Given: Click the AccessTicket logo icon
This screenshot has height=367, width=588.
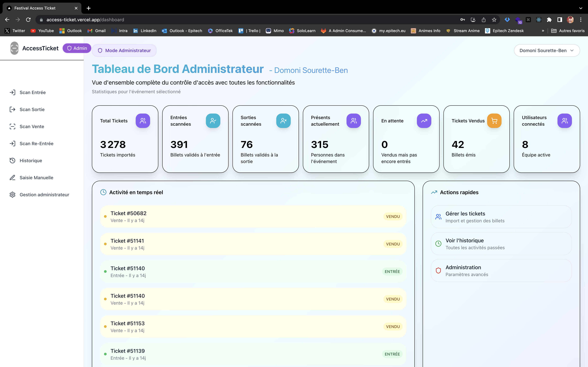Looking at the screenshot, I should point(14,48).
